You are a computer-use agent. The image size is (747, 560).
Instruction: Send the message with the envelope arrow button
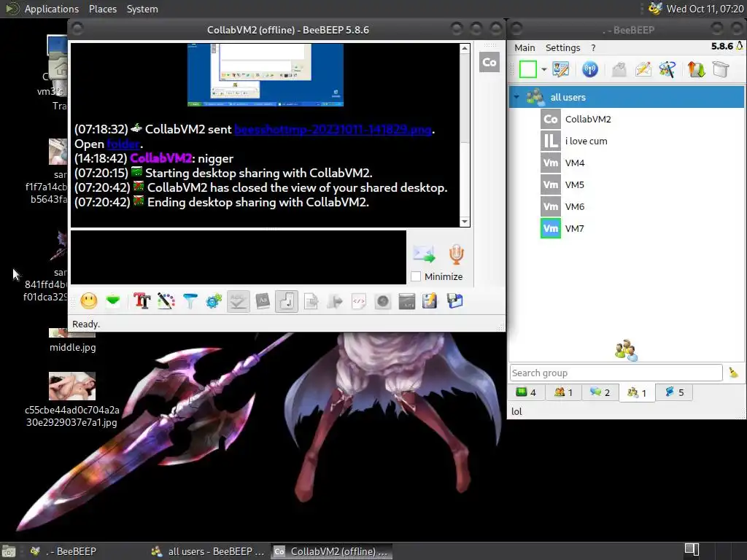point(424,254)
